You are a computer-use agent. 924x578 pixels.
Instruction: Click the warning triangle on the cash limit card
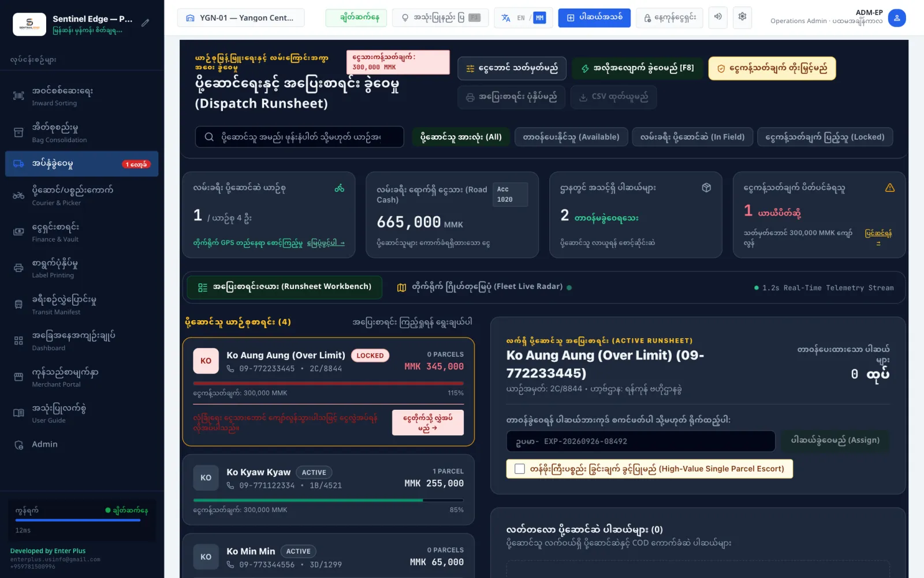(890, 188)
